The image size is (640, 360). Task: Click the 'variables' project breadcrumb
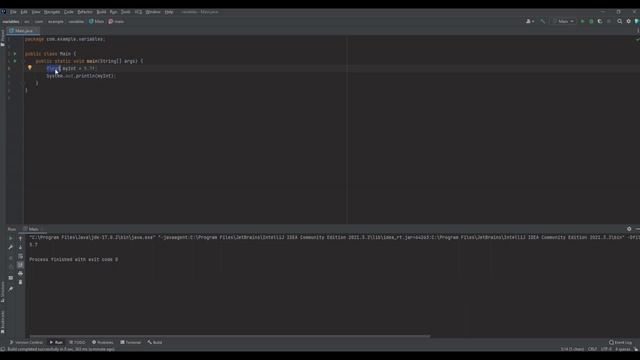click(11, 22)
